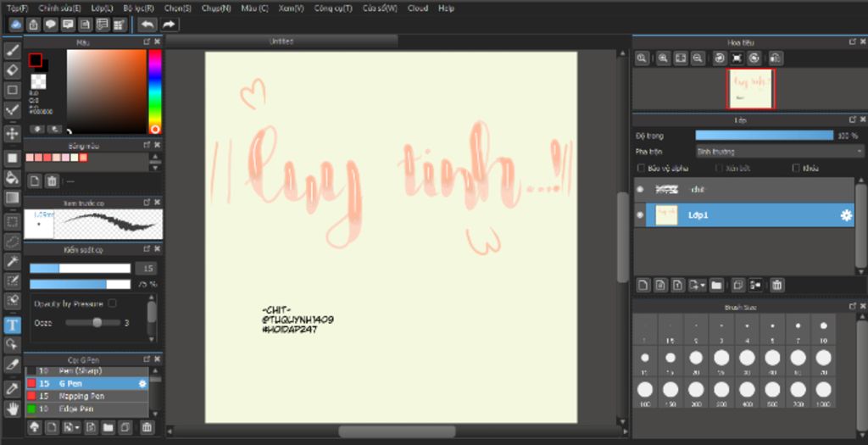Click the layer list scroll down arrow
This screenshot has height=445, width=868.
coord(861,271)
